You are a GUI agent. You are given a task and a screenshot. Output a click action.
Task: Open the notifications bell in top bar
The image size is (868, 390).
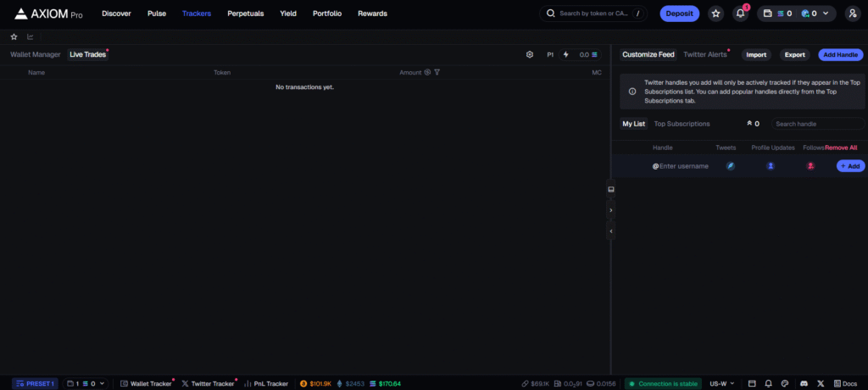point(740,14)
